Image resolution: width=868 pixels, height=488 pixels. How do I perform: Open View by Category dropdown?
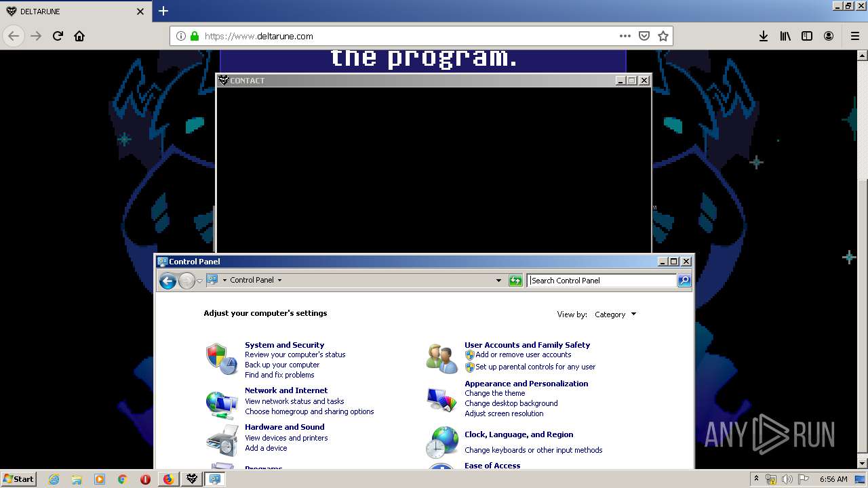pos(616,314)
